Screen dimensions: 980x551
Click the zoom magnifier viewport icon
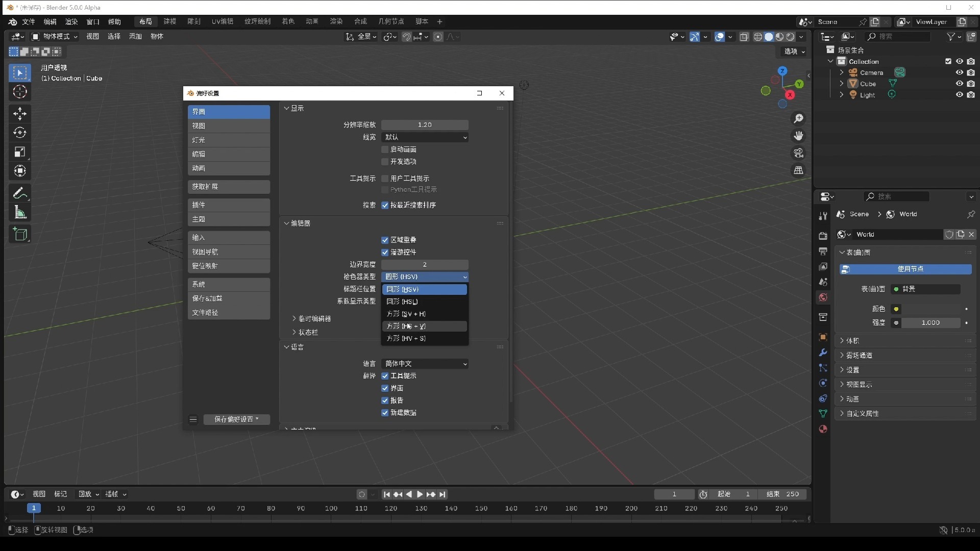(x=798, y=118)
